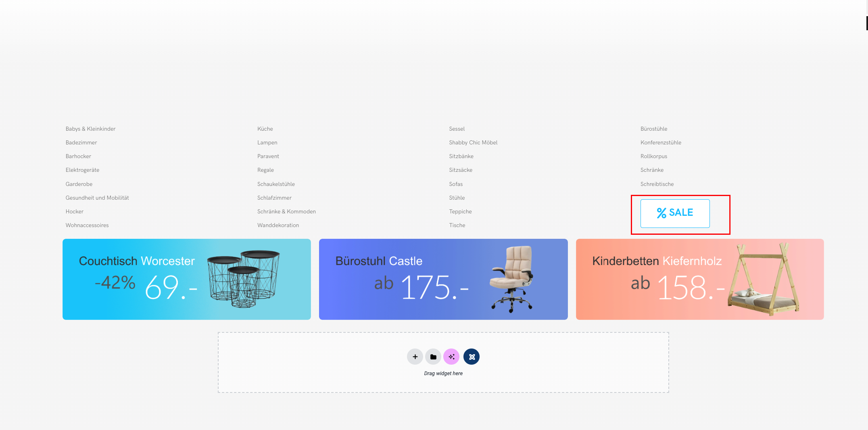Go to the Regale category

(x=265, y=170)
